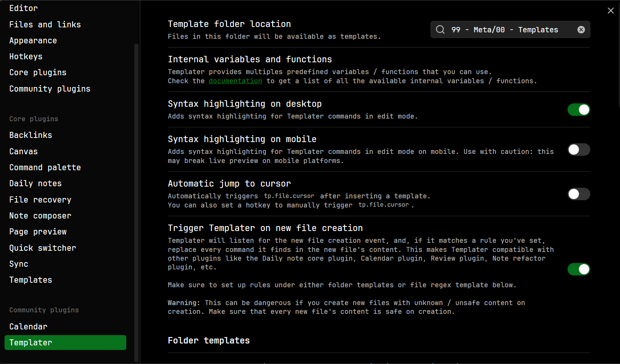Click the search magnifier icon in template folder field
Screen dimensions: 620x364
440,30
